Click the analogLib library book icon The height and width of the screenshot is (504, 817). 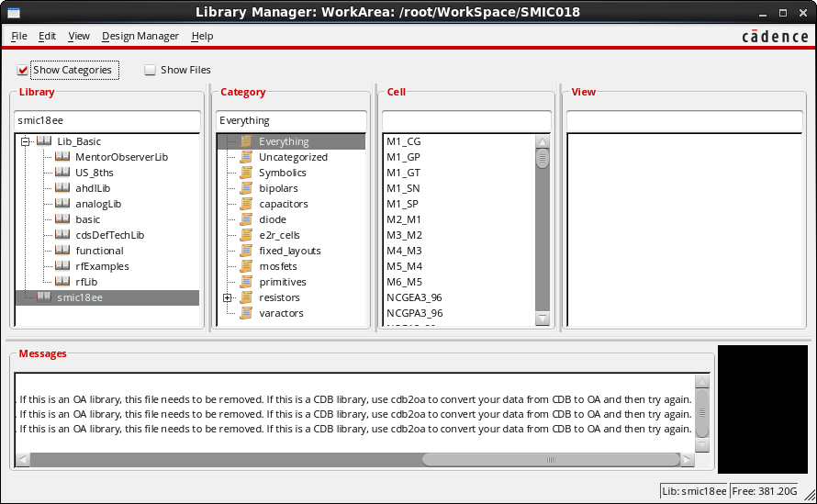coord(62,204)
